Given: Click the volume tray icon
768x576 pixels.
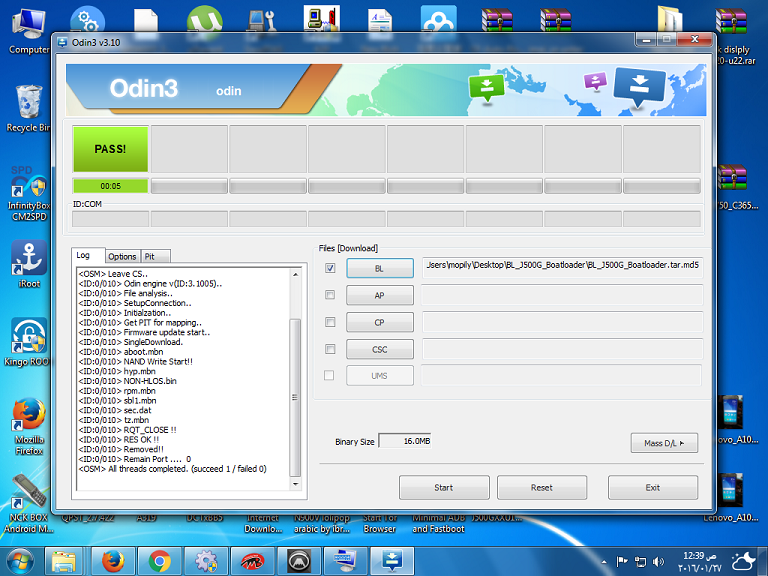Looking at the screenshot, I should coord(658,562).
